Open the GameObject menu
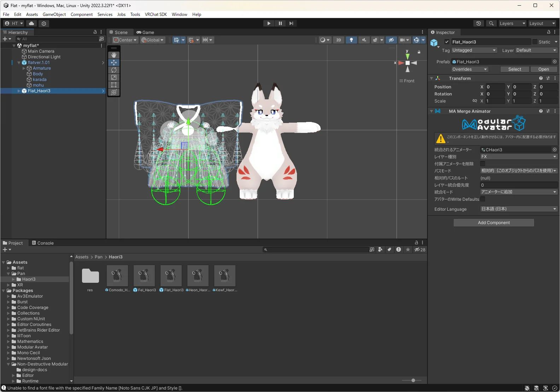Viewport: 560px width, 392px height. pos(54,14)
